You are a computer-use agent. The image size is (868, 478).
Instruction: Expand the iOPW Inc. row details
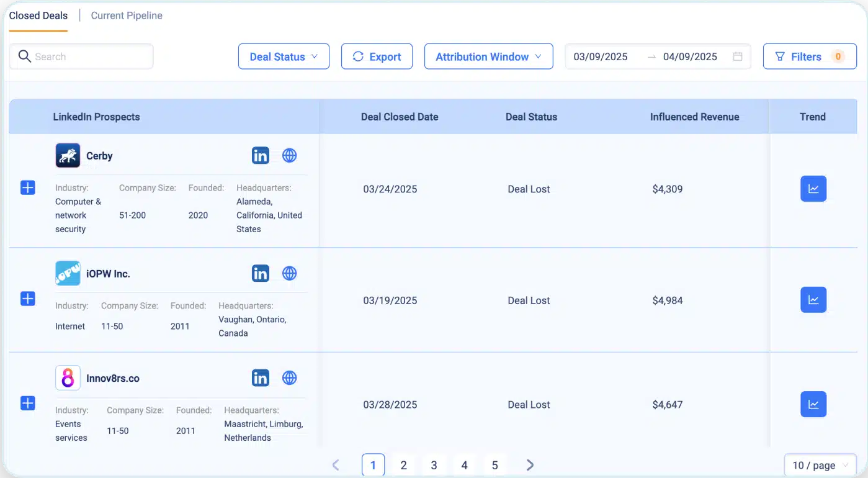[x=28, y=299]
